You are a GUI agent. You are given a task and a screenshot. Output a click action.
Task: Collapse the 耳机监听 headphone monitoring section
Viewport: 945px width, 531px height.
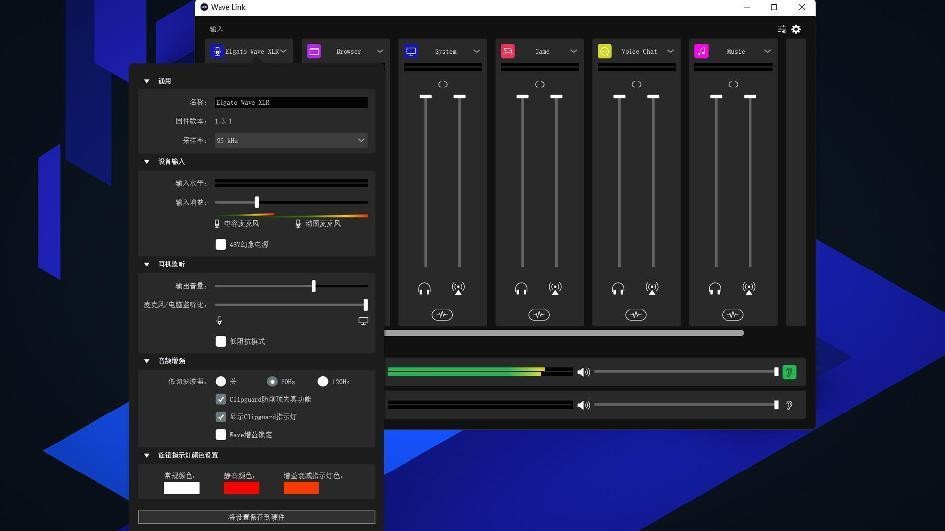tap(146, 264)
